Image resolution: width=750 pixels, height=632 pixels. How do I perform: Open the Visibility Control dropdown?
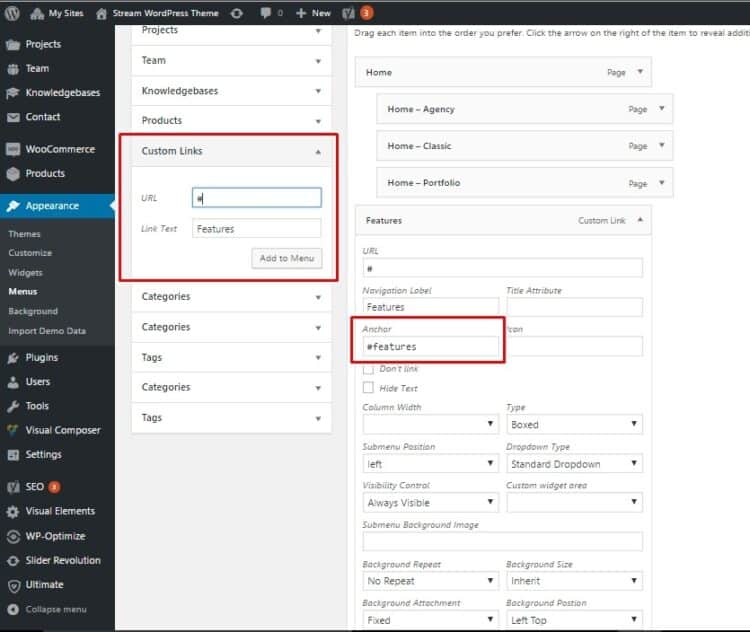430,503
